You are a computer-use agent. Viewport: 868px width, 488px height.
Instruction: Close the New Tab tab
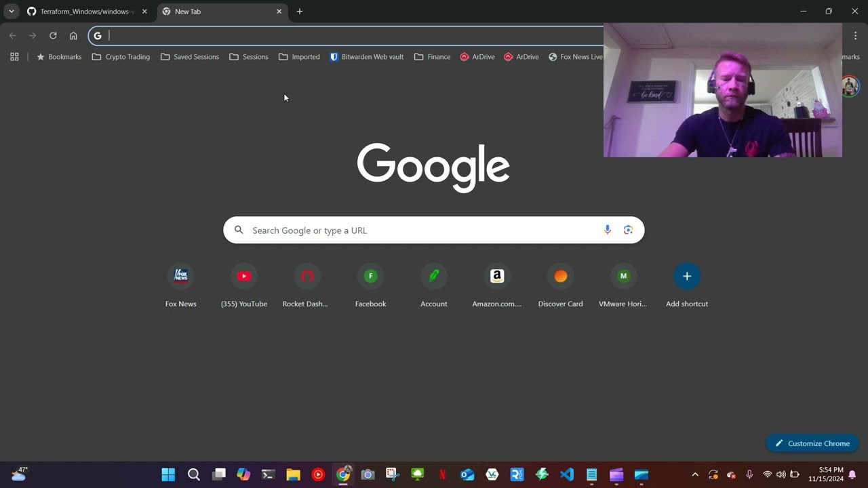pyautogui.click(x=279, y=12)
